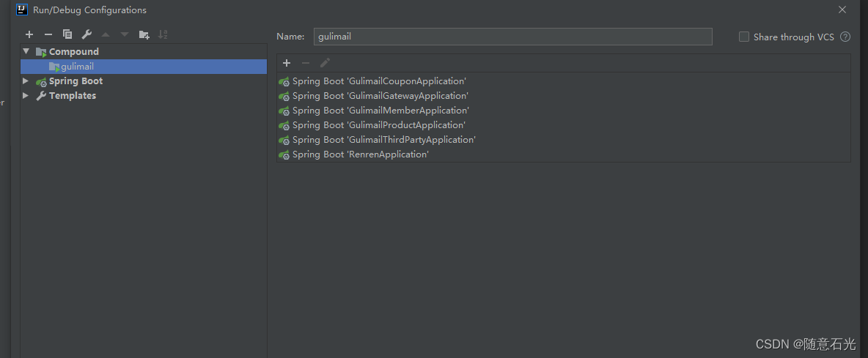Open edit templates wrench icon
868x358 pixels.
pyautogui.click(x=87, y=35)
